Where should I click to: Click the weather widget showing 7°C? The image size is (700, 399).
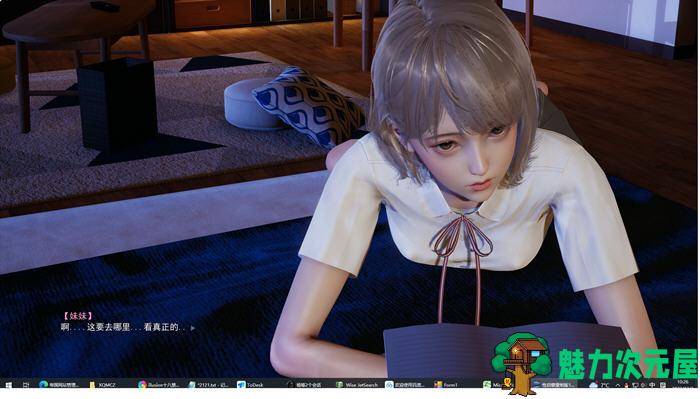pyautogui.click(x=599, y=385)
